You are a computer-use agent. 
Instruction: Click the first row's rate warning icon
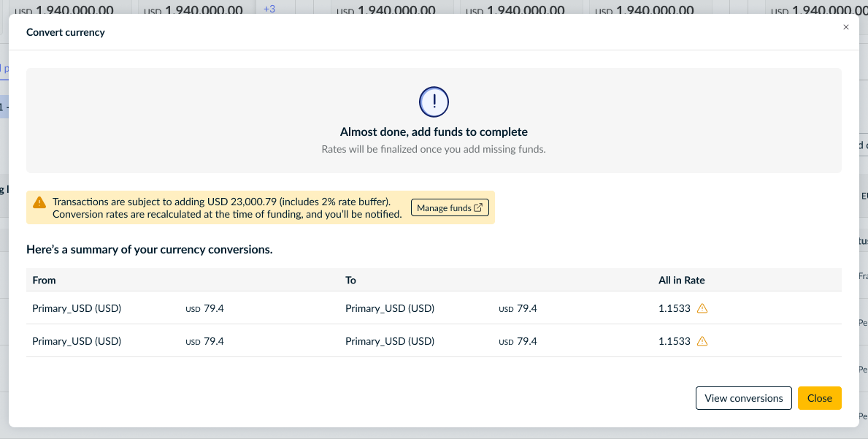click(702, 308)
